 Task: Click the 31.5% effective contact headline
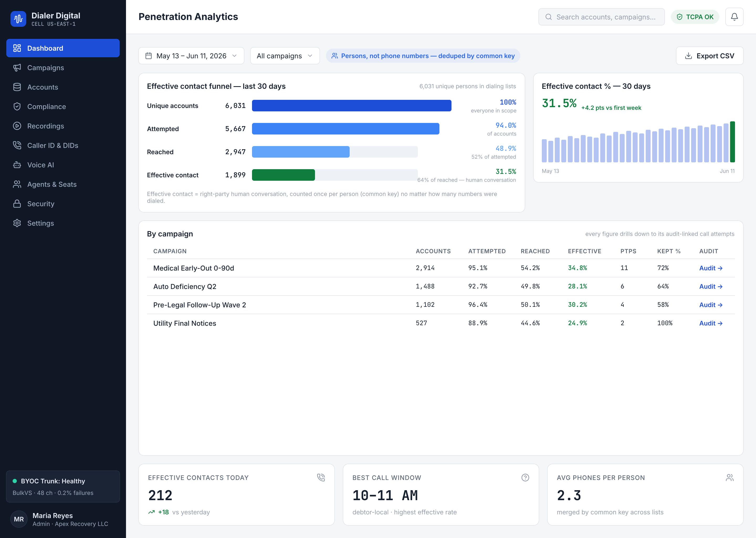click(x=559, y=103)
